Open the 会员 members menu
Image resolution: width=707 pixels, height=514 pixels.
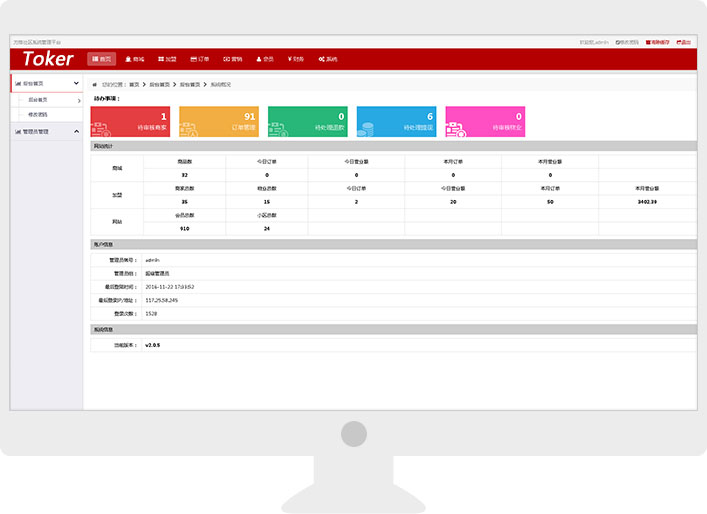(x=264, y=59)
